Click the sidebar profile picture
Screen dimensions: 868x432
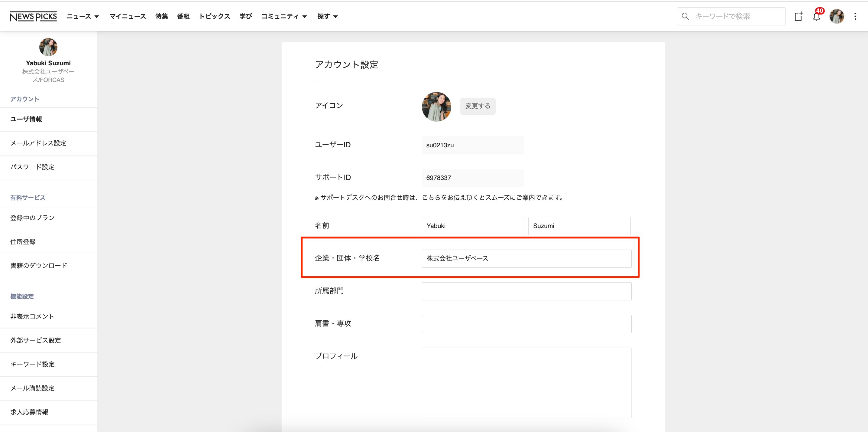point(48,47)
